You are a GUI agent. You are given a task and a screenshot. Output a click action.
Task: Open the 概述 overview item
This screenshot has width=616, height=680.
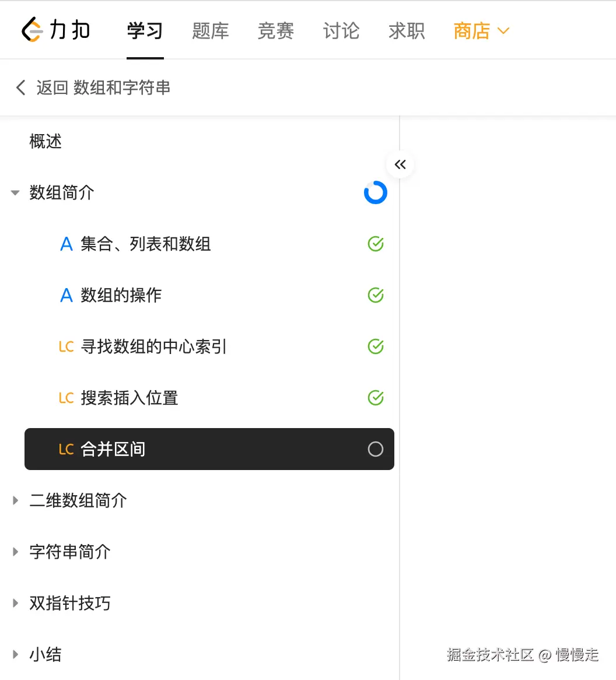coord(45,142)
